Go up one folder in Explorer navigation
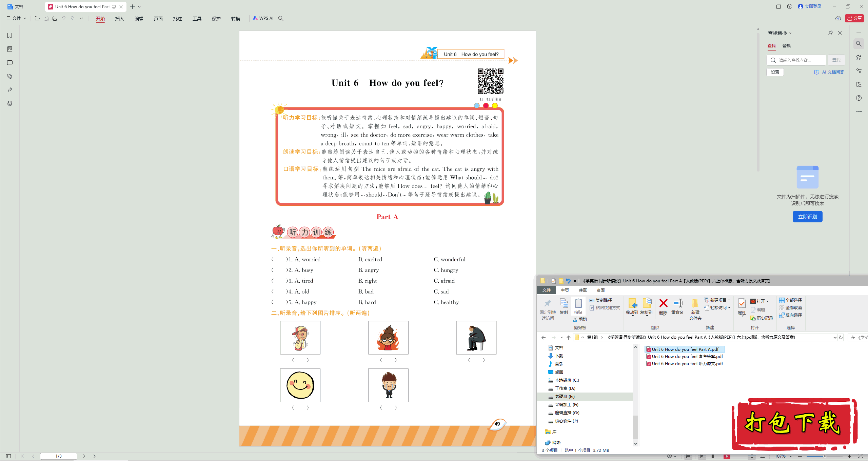The image size is (868, 461). [x=569, y=337]
